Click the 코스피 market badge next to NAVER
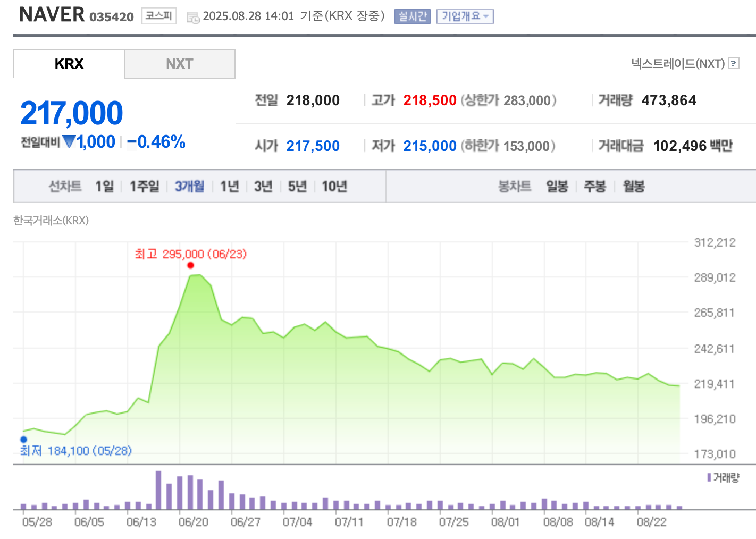 coord(158,15)
